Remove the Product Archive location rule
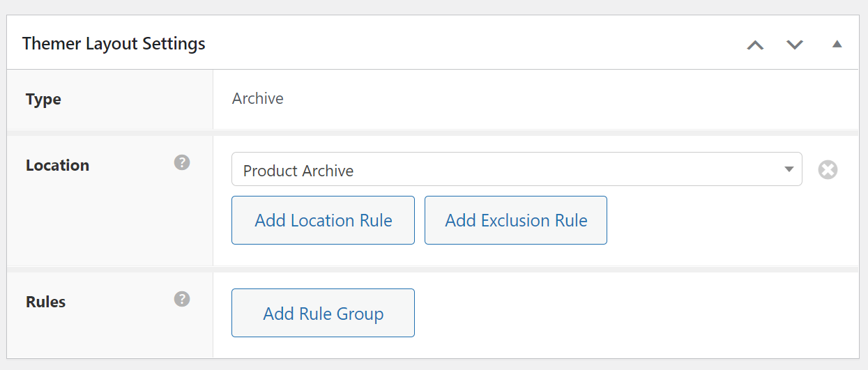This screenshot has width=868, height=370. (828, 169)
